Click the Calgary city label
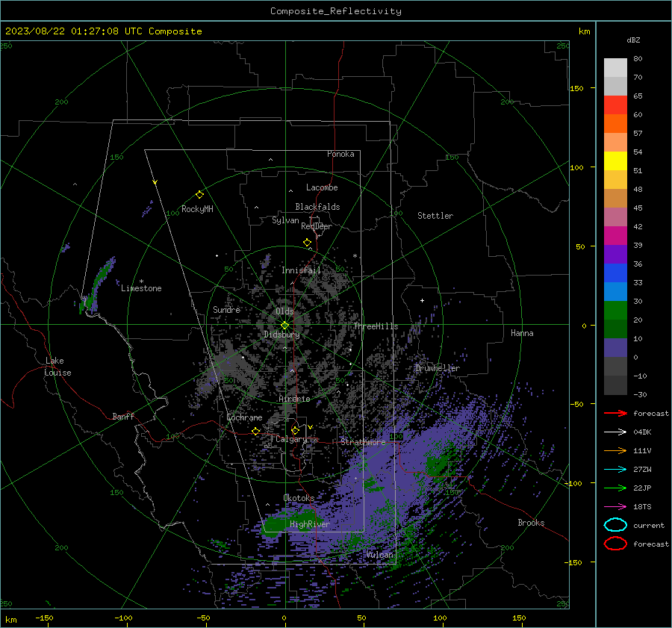 pyautogui.click(x=291, y=439)
